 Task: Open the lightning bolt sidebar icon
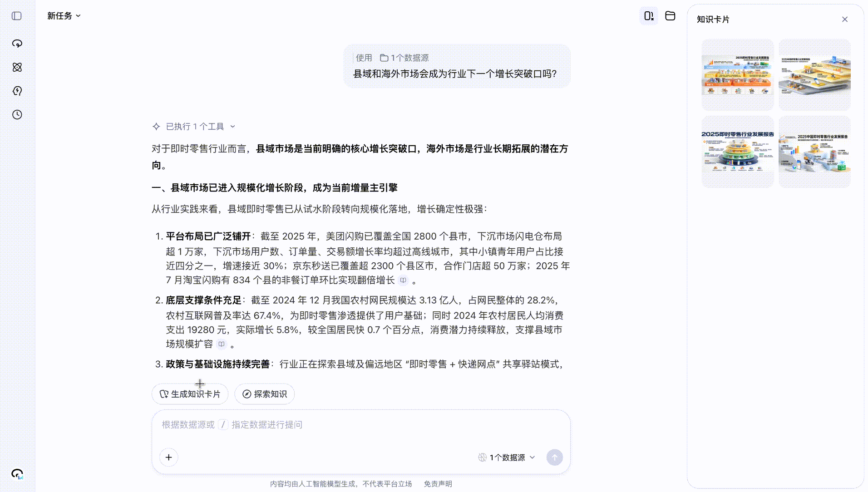pyautogui.click(x=17, y=91)
